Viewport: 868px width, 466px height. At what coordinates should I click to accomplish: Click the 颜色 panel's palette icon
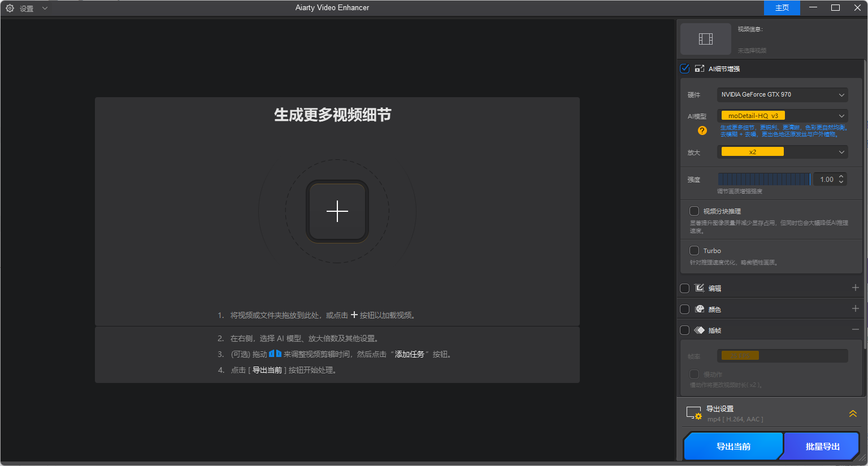click(x=700, y=309)
